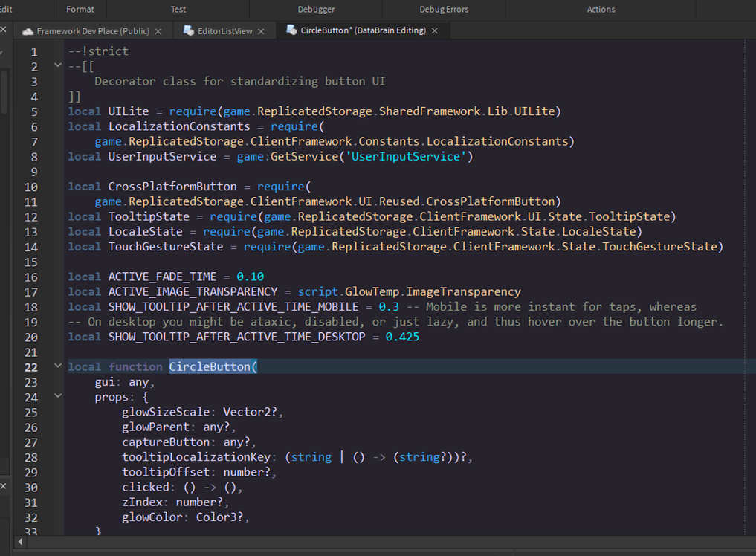The width and height of the screenshot is (756, 556).
Task: Click the script icon on the EditorListView tab
Action: click(x=190, y=32)
